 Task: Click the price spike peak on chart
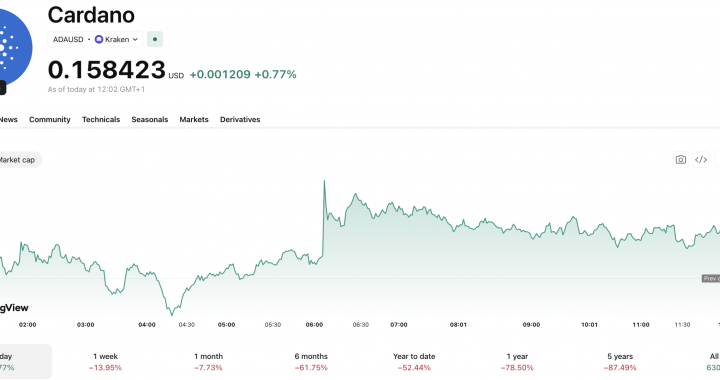(324, 181)
